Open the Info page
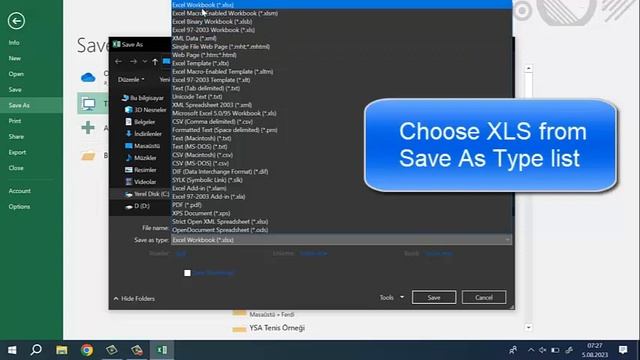 tap(14, 42)
